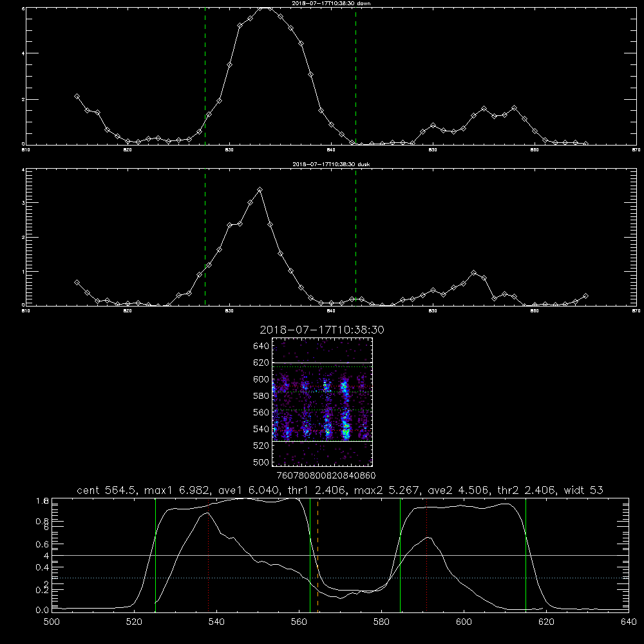Click the last data point of the dusk curve

(x=585, y=296)
